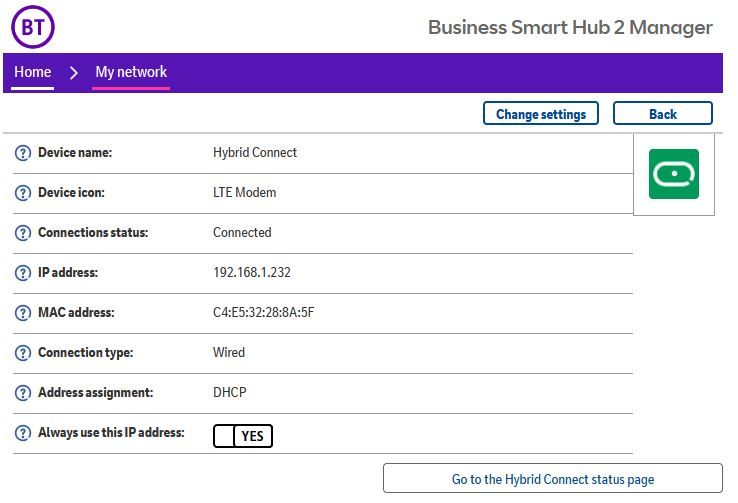738x503 pixels.
Task: Go to Home in breadcrumb
Action: (32, 72)
